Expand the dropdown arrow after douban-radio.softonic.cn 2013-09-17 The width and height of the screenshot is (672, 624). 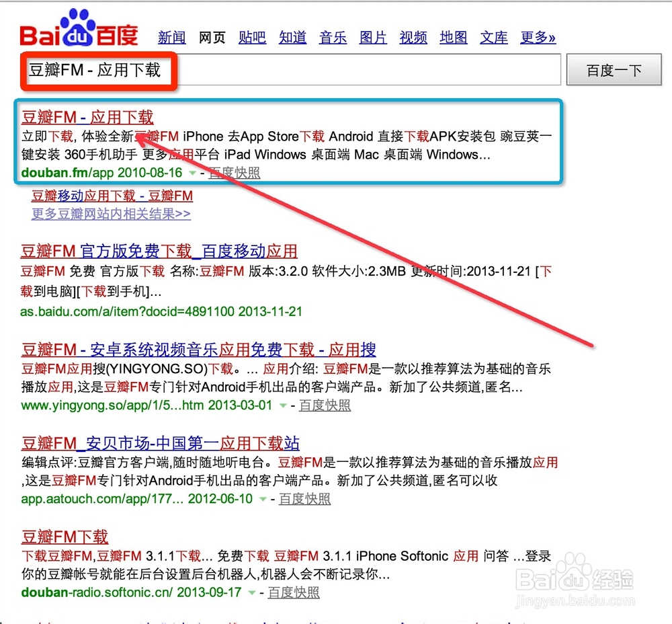[x=252, y=592]
